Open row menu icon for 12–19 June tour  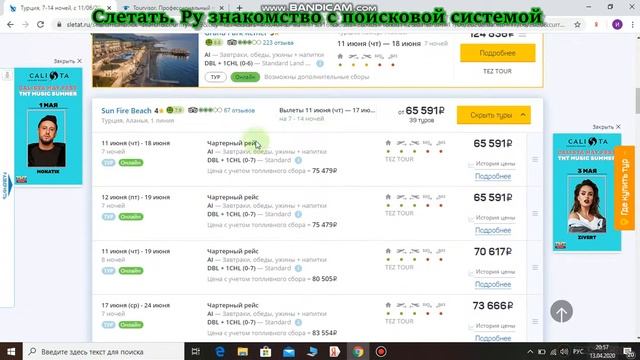[535, 213]
